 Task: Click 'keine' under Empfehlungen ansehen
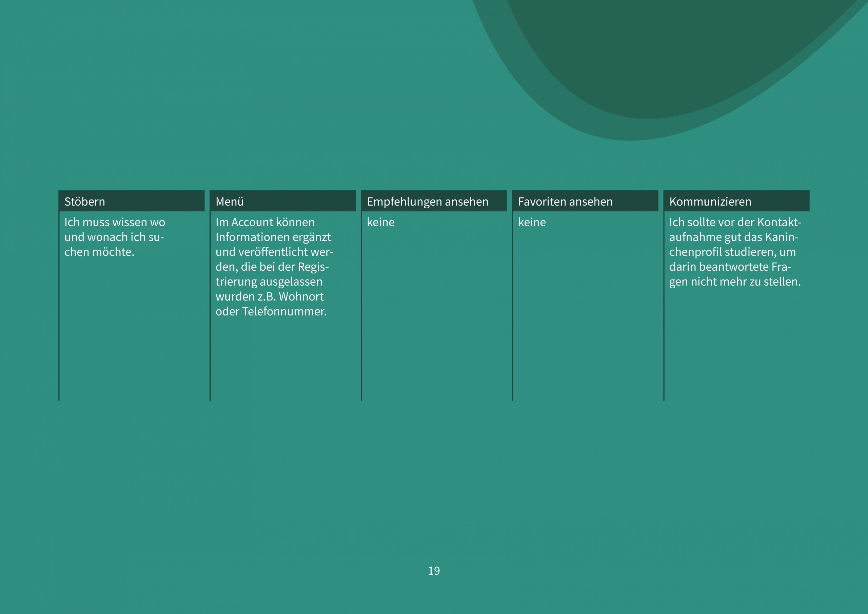pos(380,222)
